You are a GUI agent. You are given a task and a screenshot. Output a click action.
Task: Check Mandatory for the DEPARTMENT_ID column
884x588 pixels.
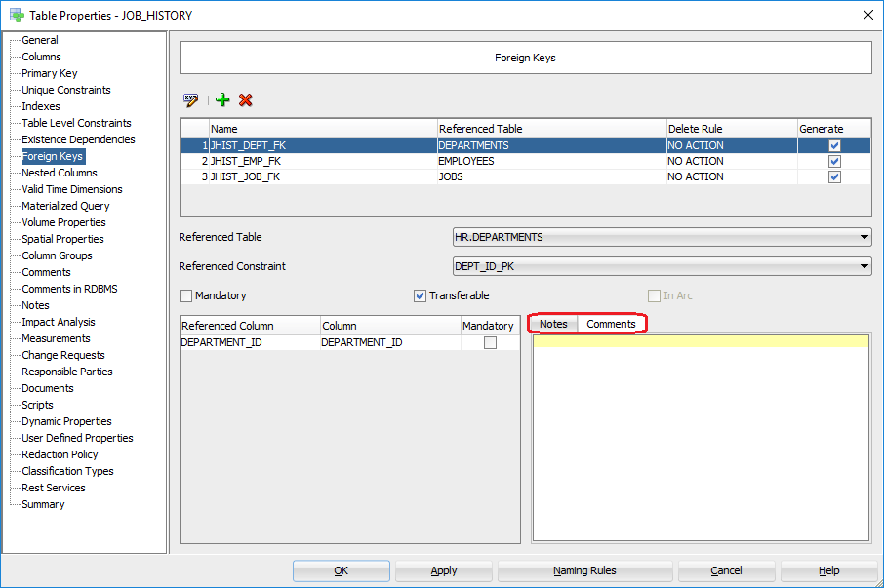tap(490, 341)
